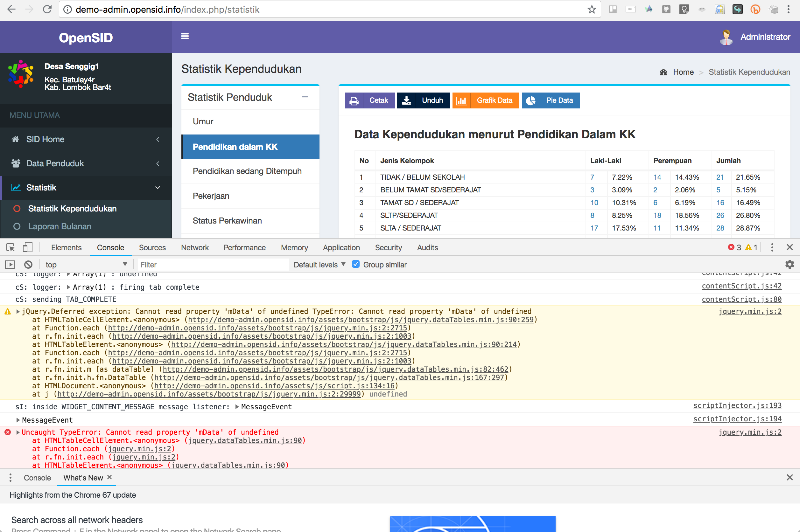Expand the Data Penduduk sidebar chevron
The width and height of the screenshot is (800, 532).
(158, 163)
